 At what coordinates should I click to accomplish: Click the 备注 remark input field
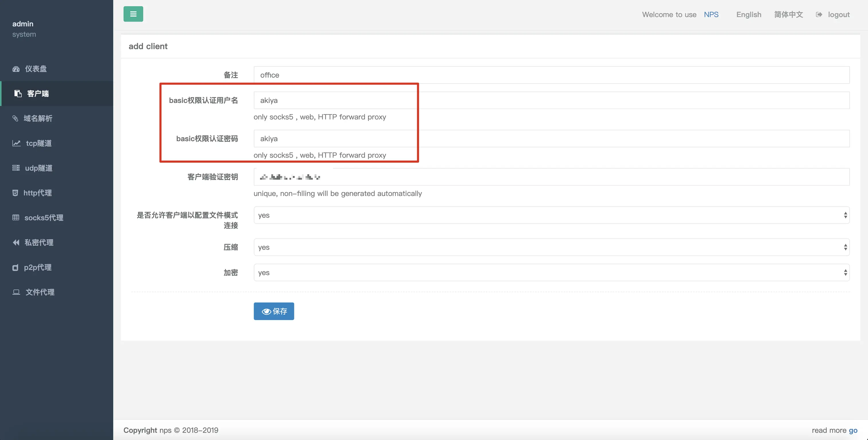point(551,75)
